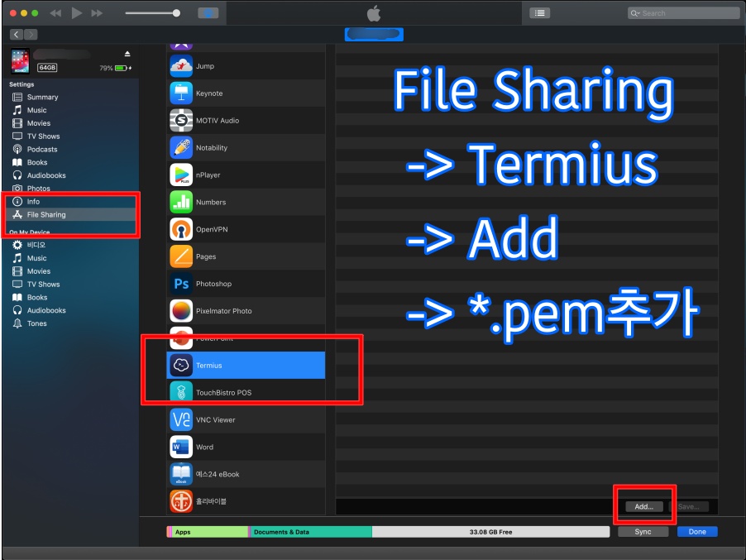Open the Jump app in File Sharing list
746x560 pixels.
(246, 66)
